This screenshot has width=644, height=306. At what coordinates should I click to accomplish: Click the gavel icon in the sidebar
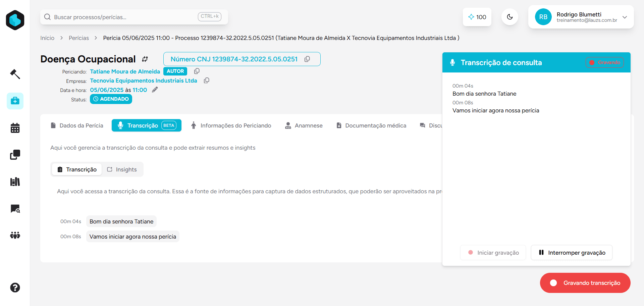(15, 74)
